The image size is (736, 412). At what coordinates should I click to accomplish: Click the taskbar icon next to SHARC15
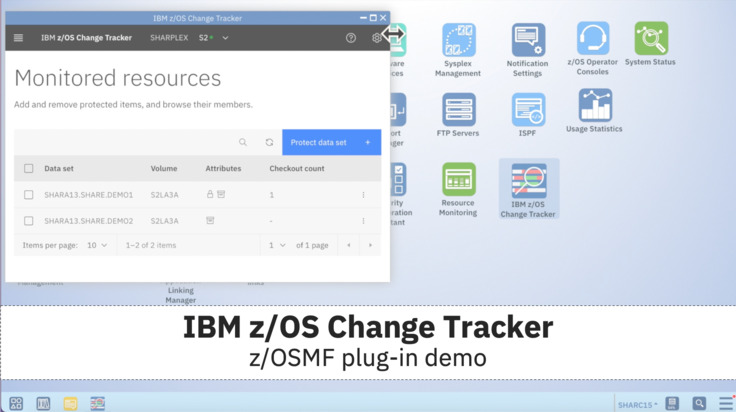672,403
